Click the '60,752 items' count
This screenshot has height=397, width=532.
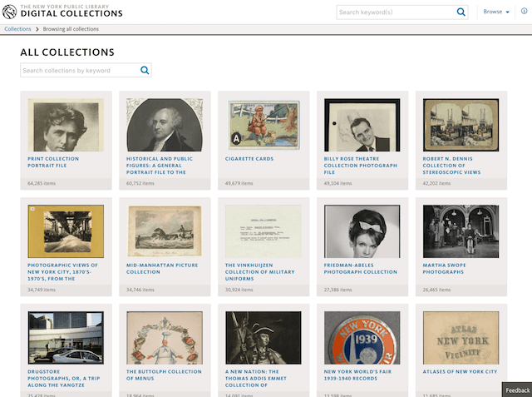pyautogui.click(x=140, y=183)
